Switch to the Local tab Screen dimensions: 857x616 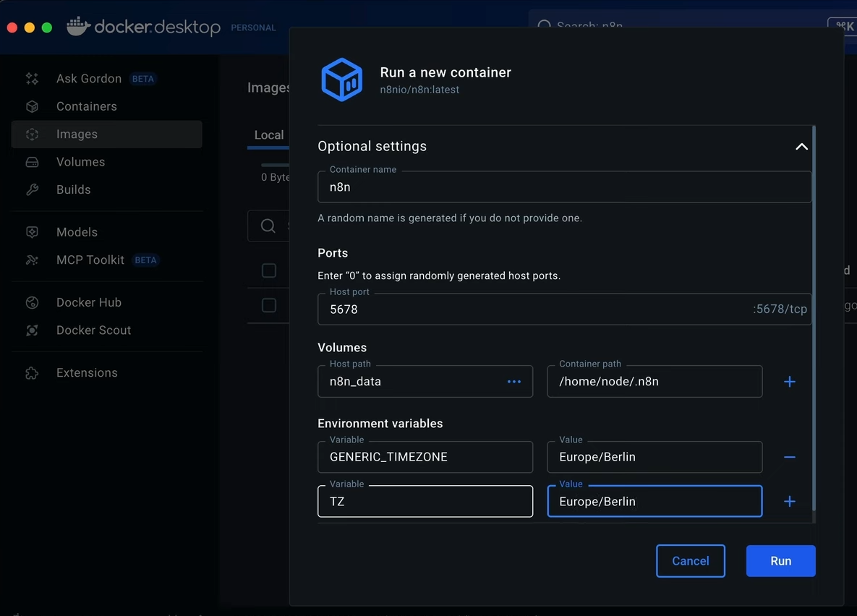point(269,135)
